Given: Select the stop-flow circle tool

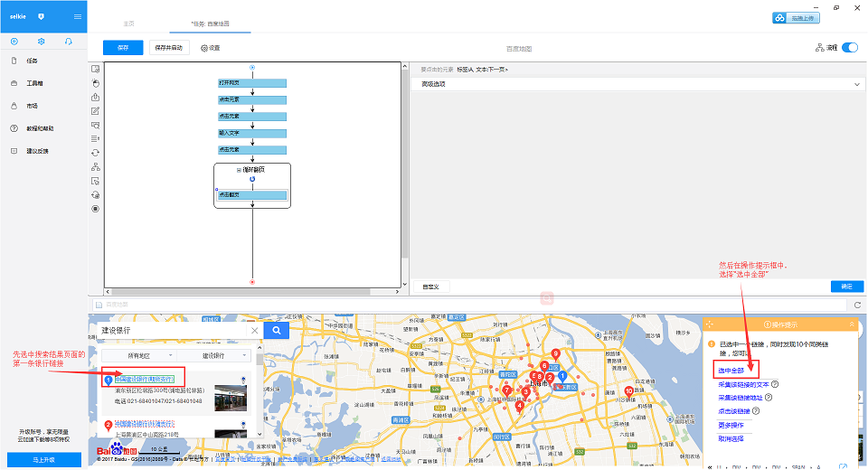Looking at the screenshot, I should [x=95, y=209].
